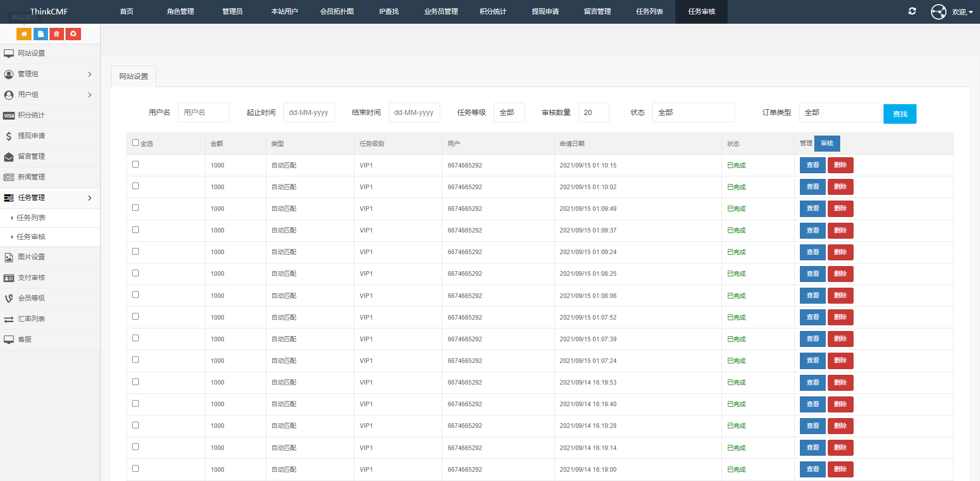
Task: Check the row dated 2021/09/15 01:10:15
Action: tap(135, 164)
